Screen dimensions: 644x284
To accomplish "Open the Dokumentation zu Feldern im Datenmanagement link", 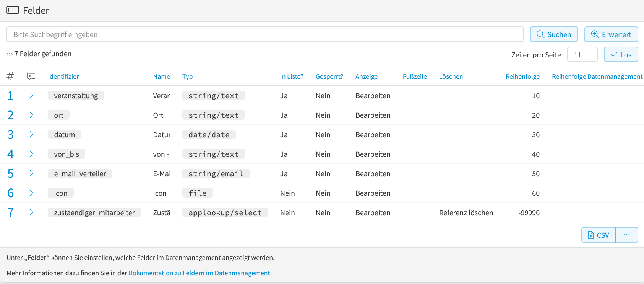I will coord(199,273).
